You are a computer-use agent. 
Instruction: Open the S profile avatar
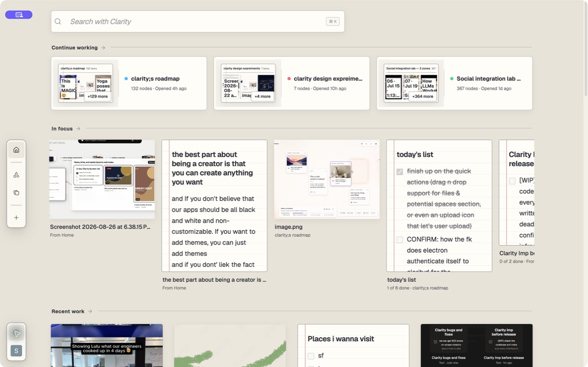tap(16, 351)
